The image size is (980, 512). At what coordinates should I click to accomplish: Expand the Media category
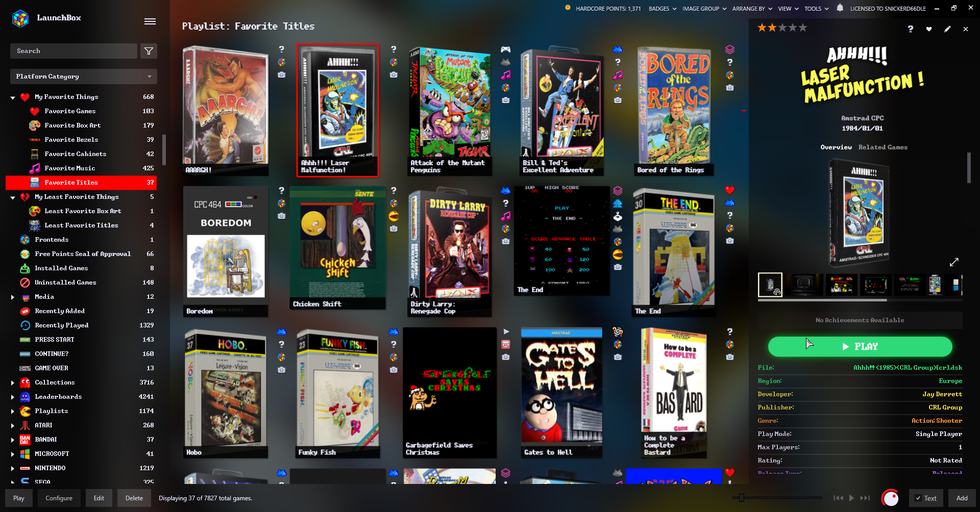(13, 297)
